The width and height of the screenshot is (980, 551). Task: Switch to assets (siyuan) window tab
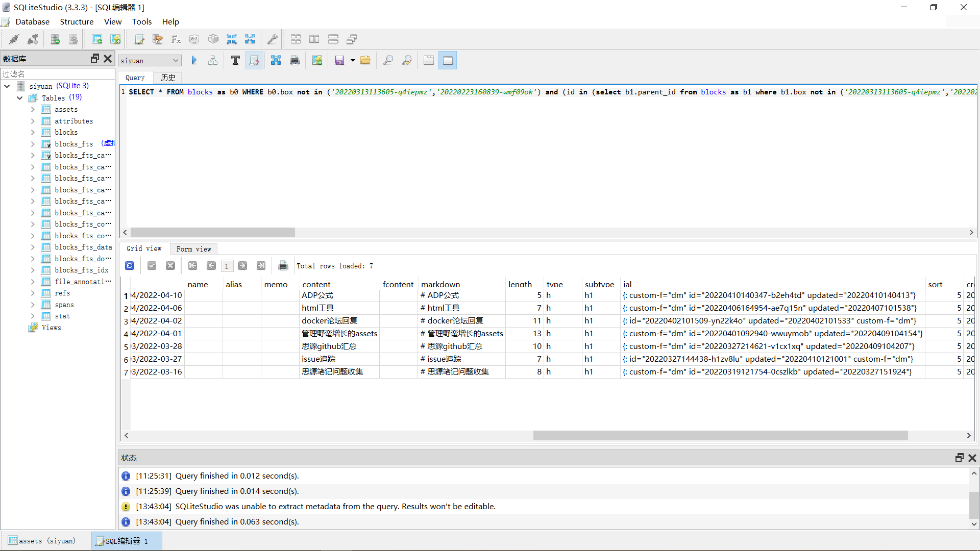(x=43, y=541)
